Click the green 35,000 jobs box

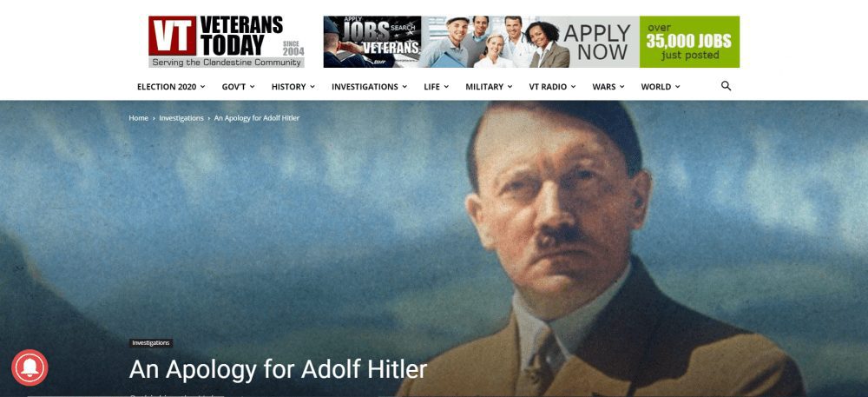click(x=690, y=42)
